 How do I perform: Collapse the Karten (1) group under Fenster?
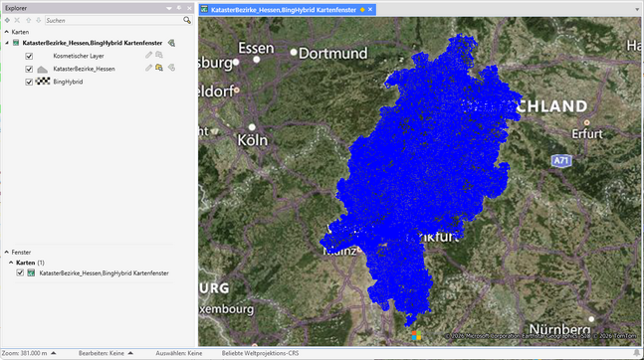coord(11,263)
